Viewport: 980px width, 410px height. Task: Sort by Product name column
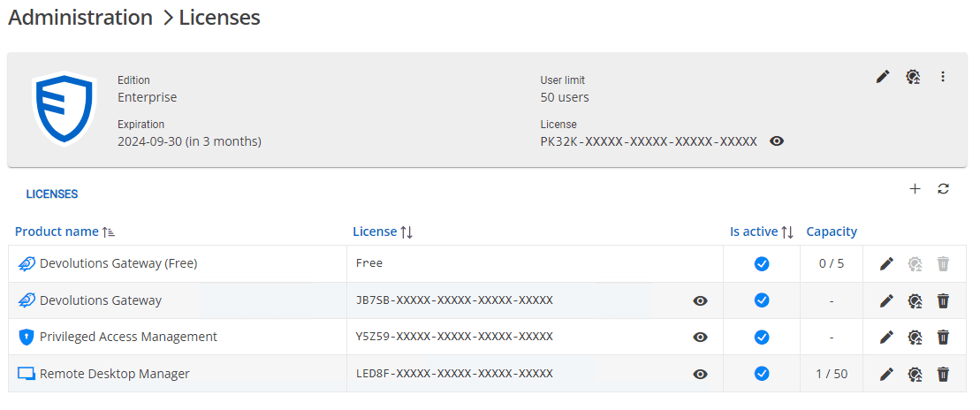65,232
